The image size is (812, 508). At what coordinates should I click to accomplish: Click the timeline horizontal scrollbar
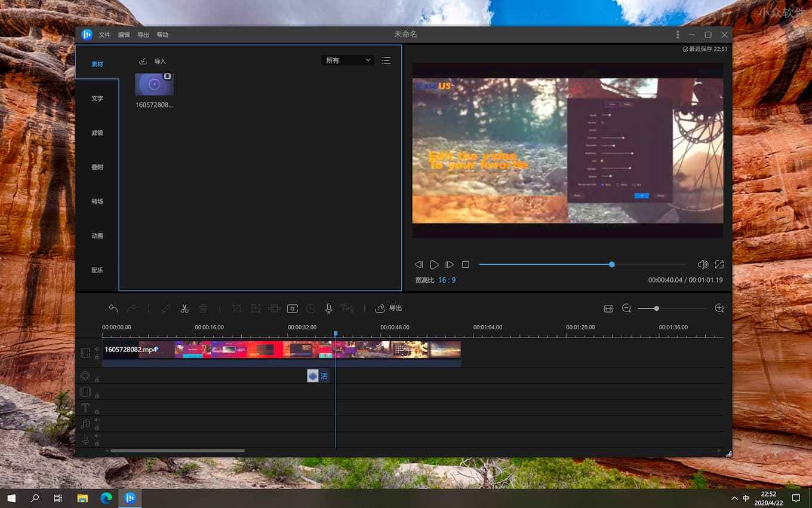pyautogui.click(x=178, y=451)
